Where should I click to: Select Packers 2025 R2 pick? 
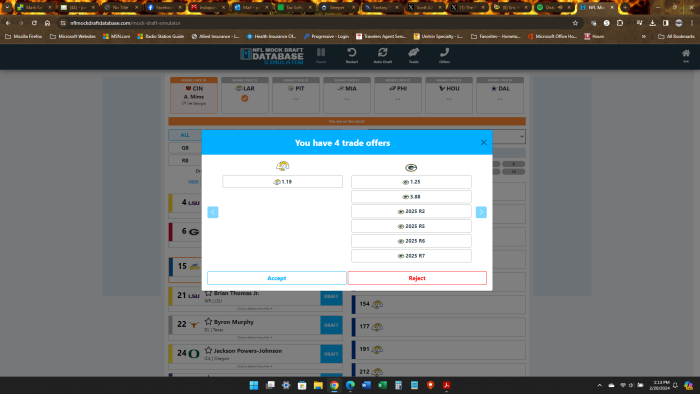[x=411, y=211]
